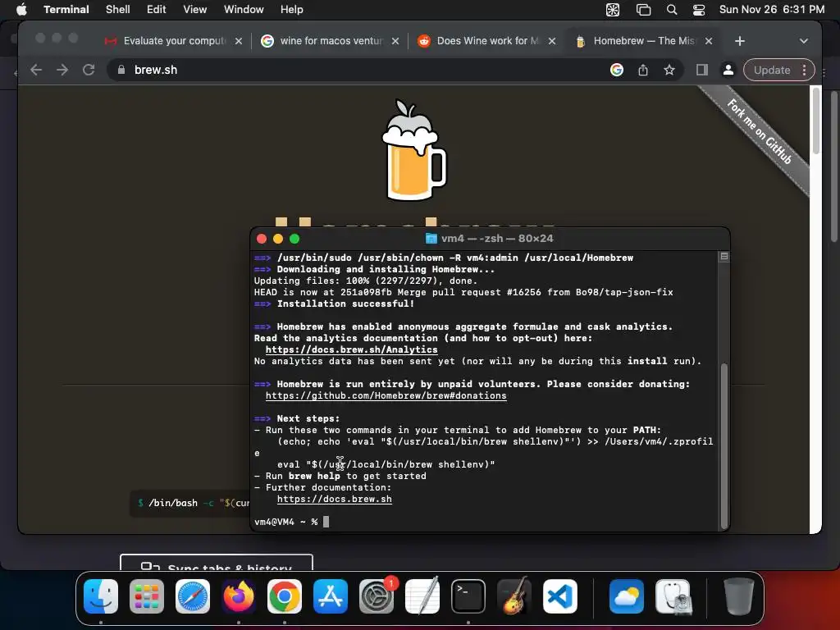
Task: Close the 'Does Wine work' tab
Action: point(552,41)
